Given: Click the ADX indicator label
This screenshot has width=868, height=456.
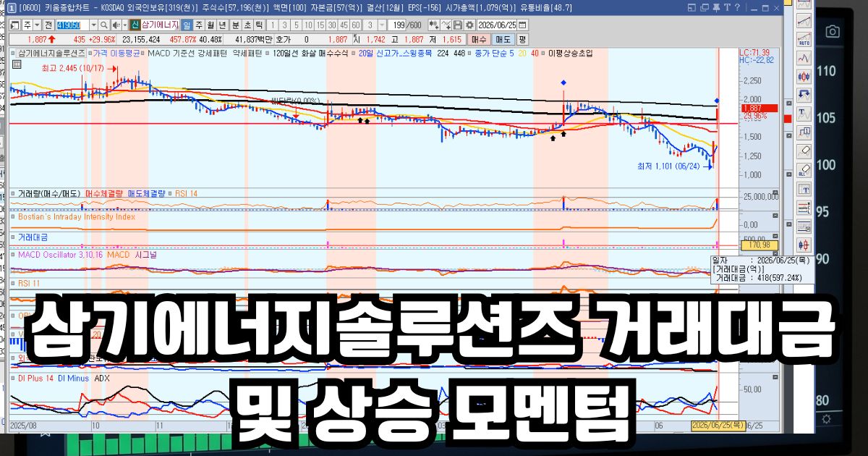Looking at the screenshot, I should (103, 378).
